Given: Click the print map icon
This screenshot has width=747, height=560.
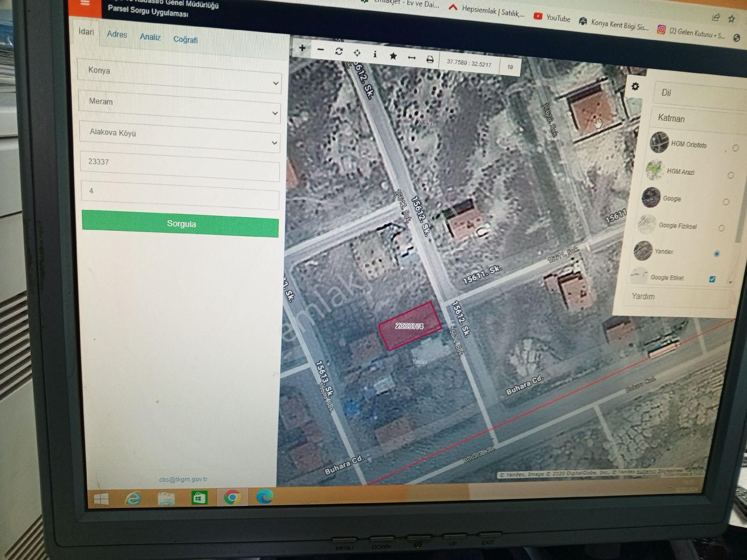Looking at the screenshot, I should [430, 59].
